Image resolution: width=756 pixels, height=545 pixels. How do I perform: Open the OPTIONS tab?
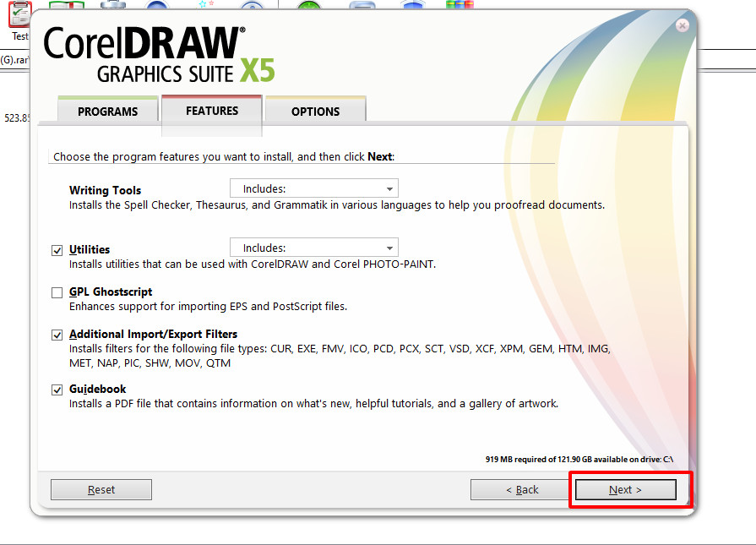315,111
